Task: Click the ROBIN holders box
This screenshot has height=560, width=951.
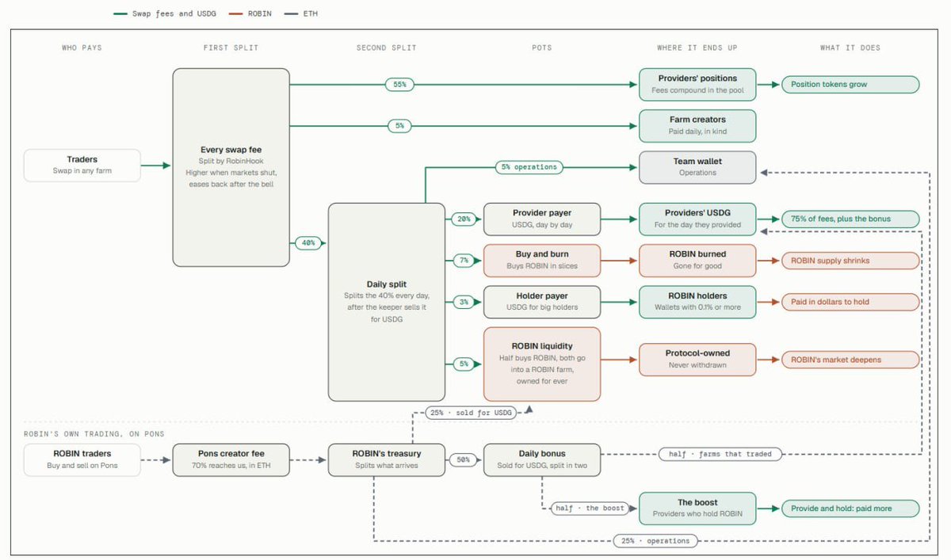Action: 697,301
